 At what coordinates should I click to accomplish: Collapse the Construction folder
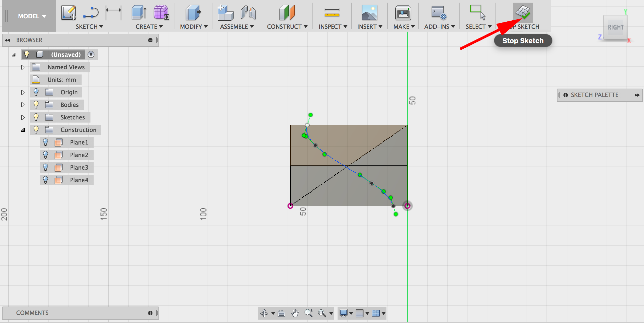23,130
